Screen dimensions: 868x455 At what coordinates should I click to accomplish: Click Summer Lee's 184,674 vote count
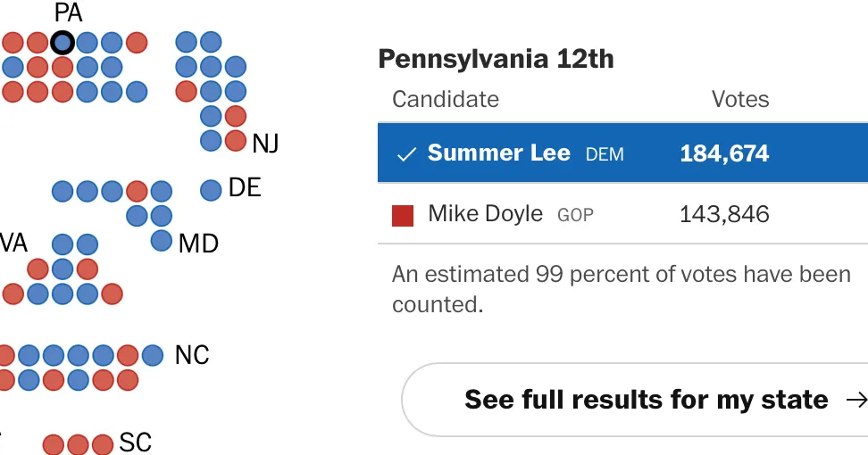(x=724, y=153)
